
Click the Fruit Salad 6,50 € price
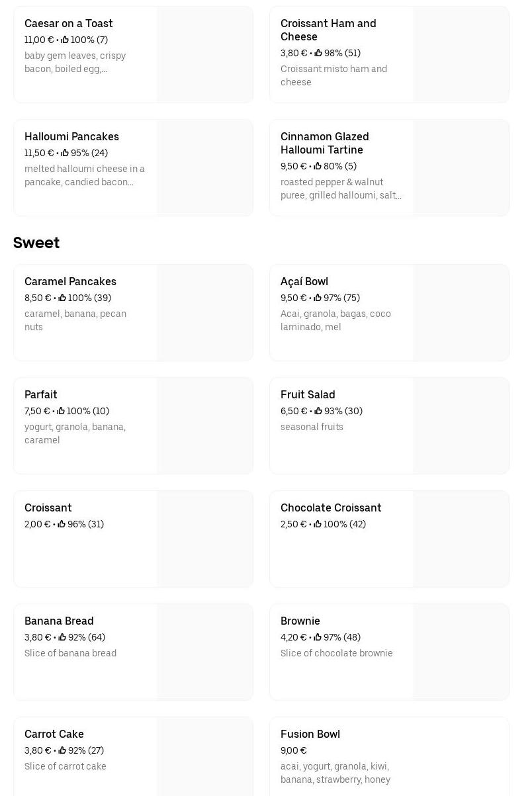(294, 412)
